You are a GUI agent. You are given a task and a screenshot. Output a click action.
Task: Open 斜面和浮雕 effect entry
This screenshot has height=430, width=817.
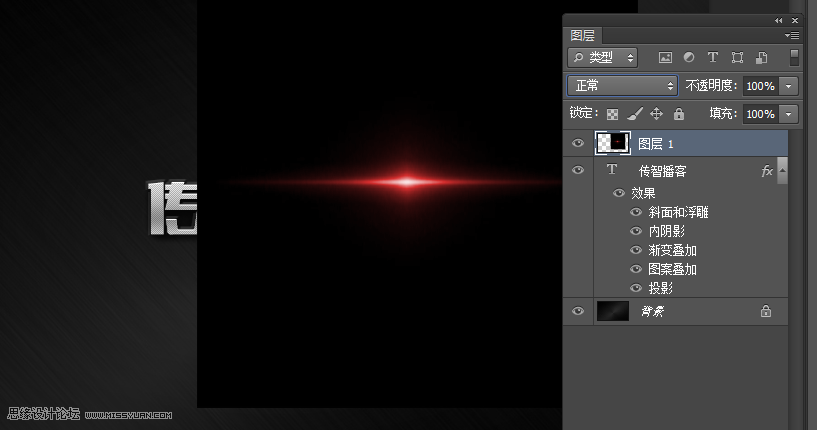click(678, 212)
